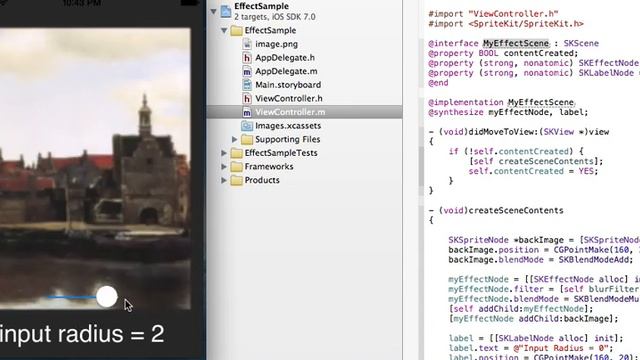Screen dimensions: 640x360
Task: Expand the Supporting Files group
Action: click(x=235, y=140)
